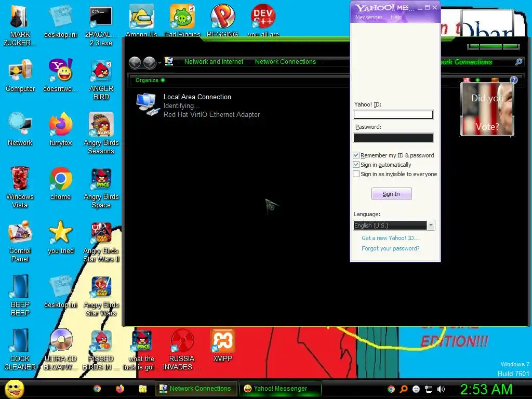Launch Angry Birds Seasons
The image size is (532, 399).
101,134
